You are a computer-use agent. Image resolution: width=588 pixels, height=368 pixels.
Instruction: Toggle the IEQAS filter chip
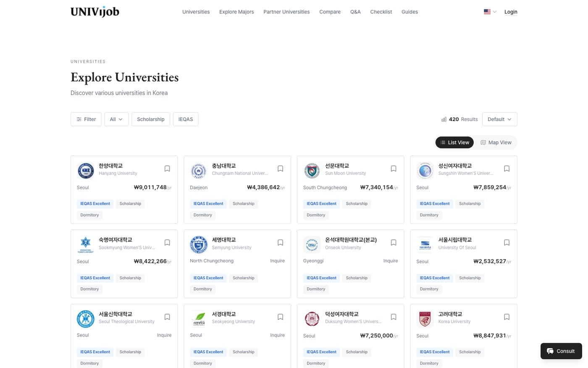coord(186,119)
